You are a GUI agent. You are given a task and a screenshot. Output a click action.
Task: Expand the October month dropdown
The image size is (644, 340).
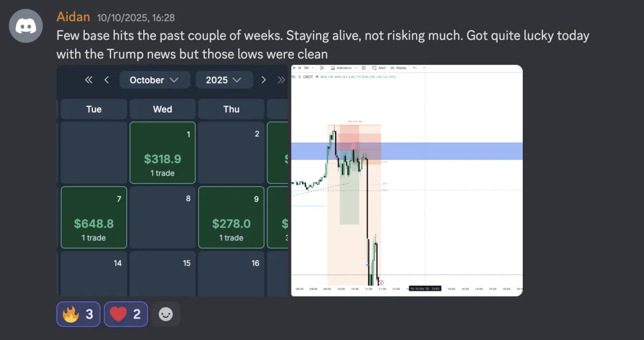155,80
